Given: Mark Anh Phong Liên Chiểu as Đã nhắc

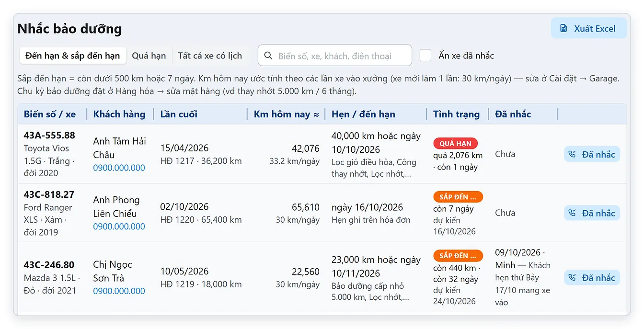Looking at the screenshot, I should click(x=592, y=213).
